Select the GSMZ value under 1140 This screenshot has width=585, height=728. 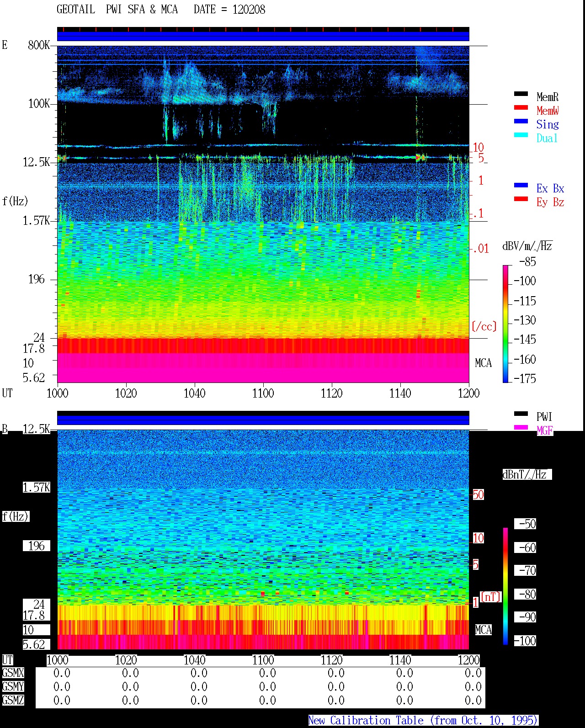(x=404, y=701)
